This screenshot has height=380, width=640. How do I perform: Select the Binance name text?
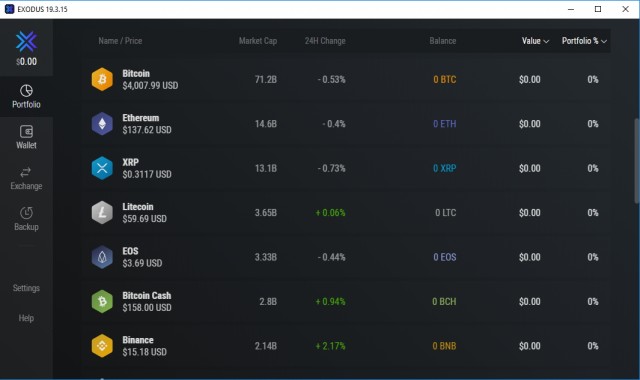tap(138, 340)
